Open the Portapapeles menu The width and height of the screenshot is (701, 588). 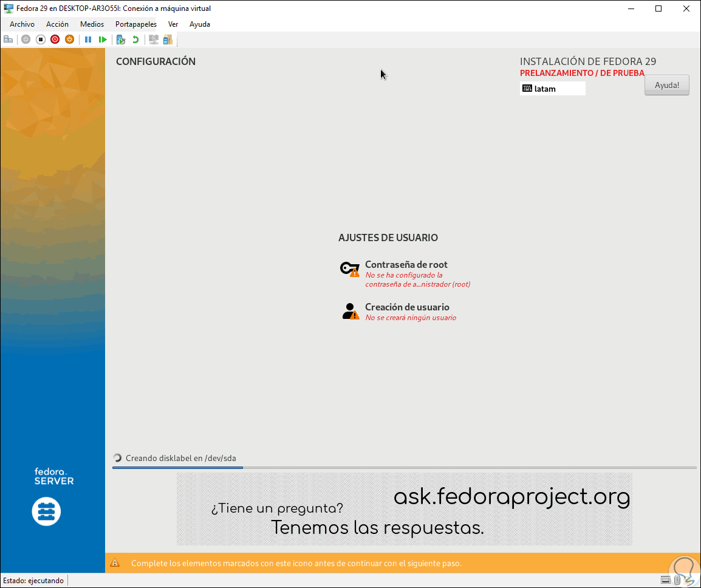136,24
